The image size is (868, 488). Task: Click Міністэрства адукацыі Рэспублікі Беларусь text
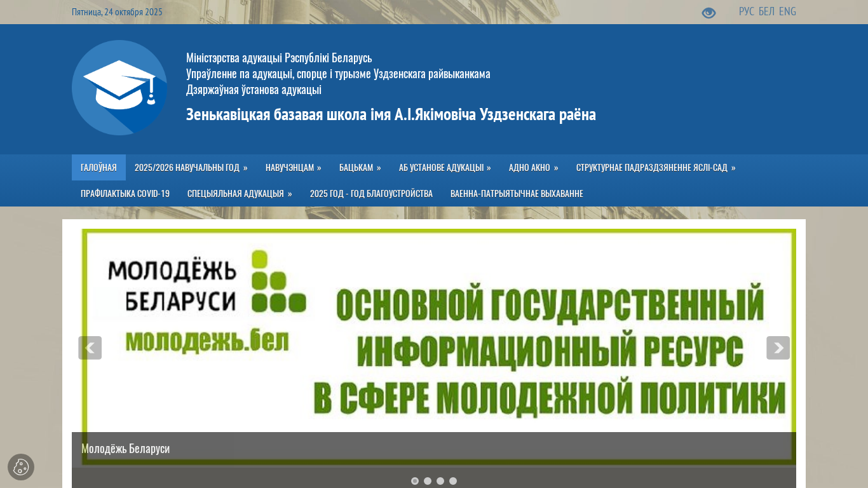coord(279,58)
